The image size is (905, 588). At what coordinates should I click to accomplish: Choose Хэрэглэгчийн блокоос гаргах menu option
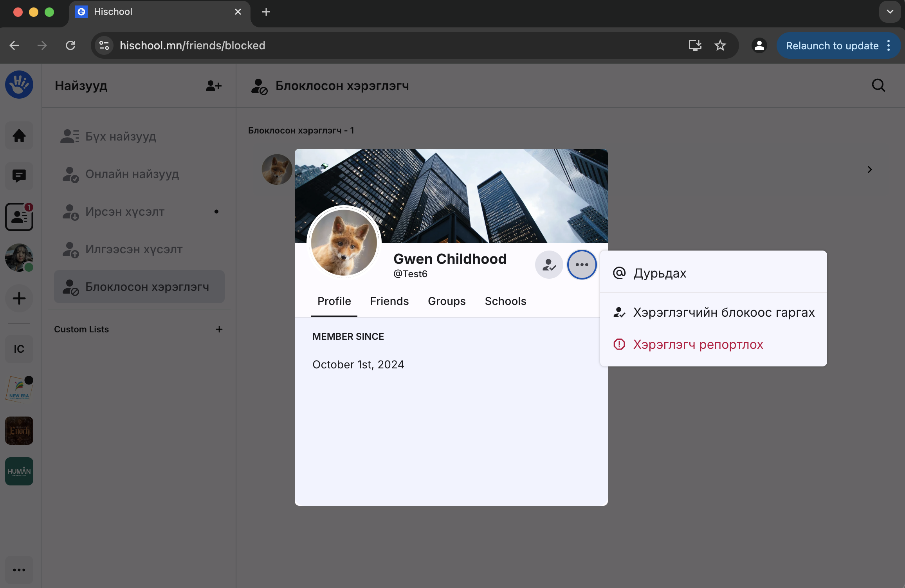[x=723, y=312]
